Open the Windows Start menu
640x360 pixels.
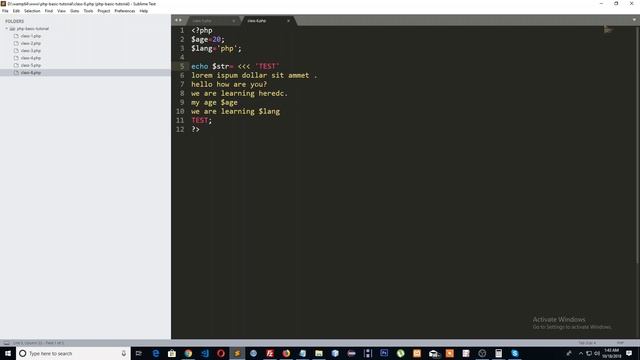point(8,353)
